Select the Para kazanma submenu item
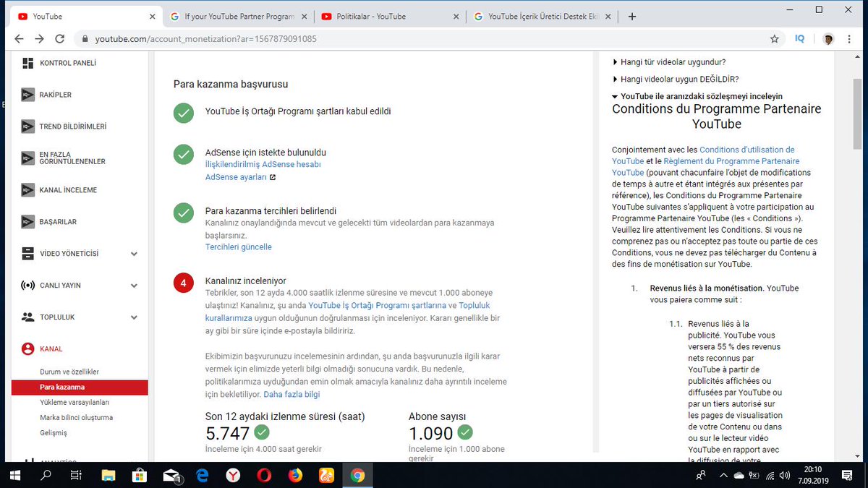This screenshot has width=868, height=488. coord(80,388)
